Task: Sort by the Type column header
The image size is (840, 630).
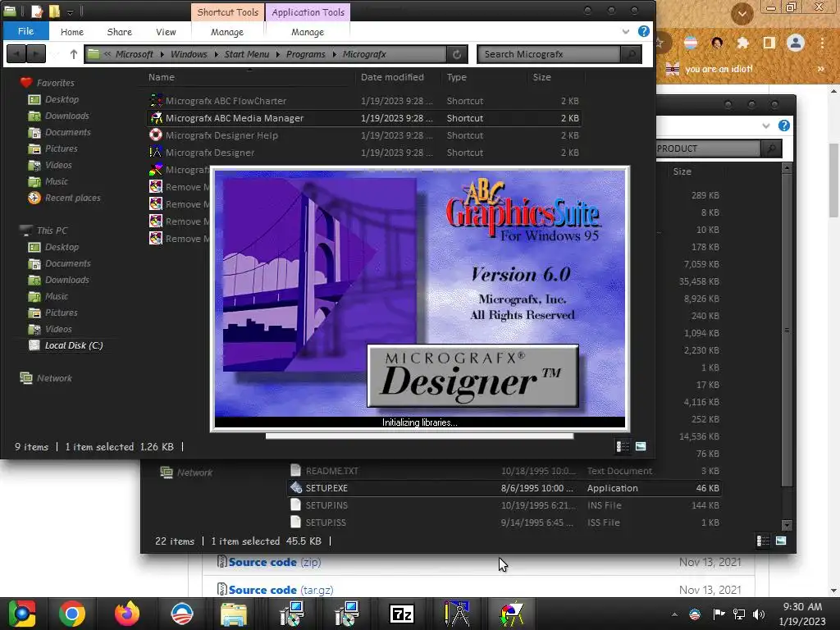Action: point(456,77)
